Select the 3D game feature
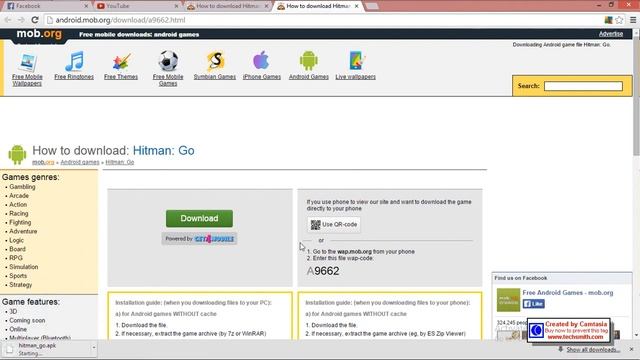Screen dimensions: 640x360 tap(13, 311)
